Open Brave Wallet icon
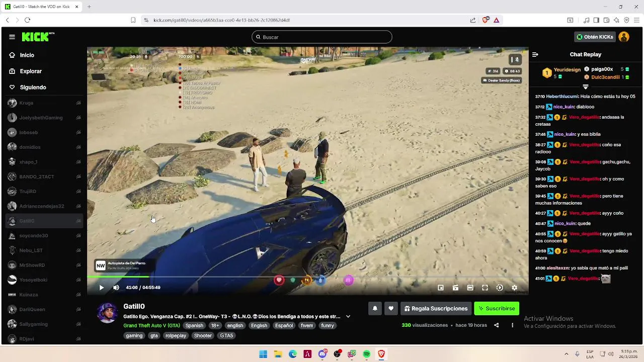Image resolution: width=644 pixels, height=362 pixels. click(x=606, y=20)
